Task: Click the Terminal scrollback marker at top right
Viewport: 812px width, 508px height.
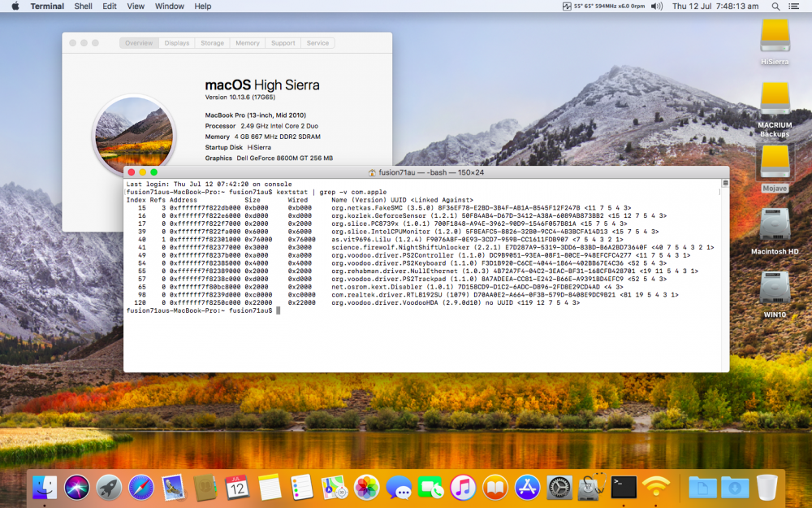Action: click(725, 184)
